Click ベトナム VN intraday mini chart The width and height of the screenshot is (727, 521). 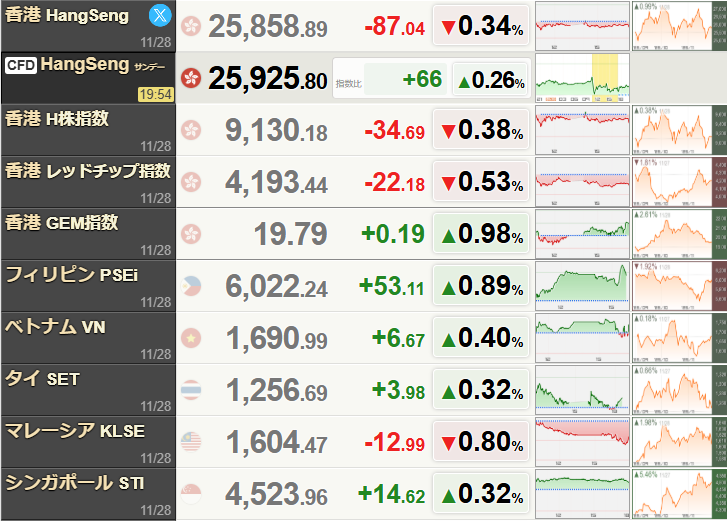pos(582,338)
